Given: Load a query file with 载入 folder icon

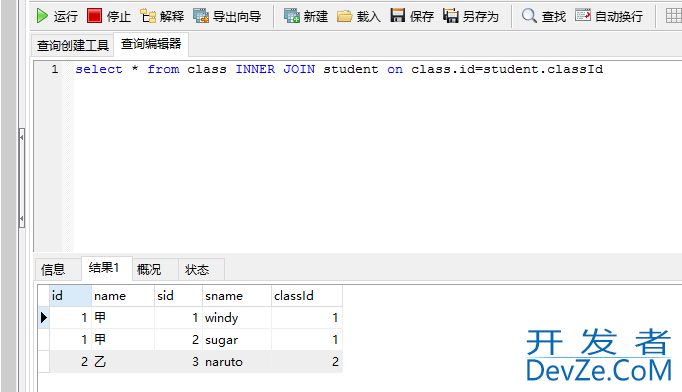Looking at the screenshot, I should click(344, 16).
